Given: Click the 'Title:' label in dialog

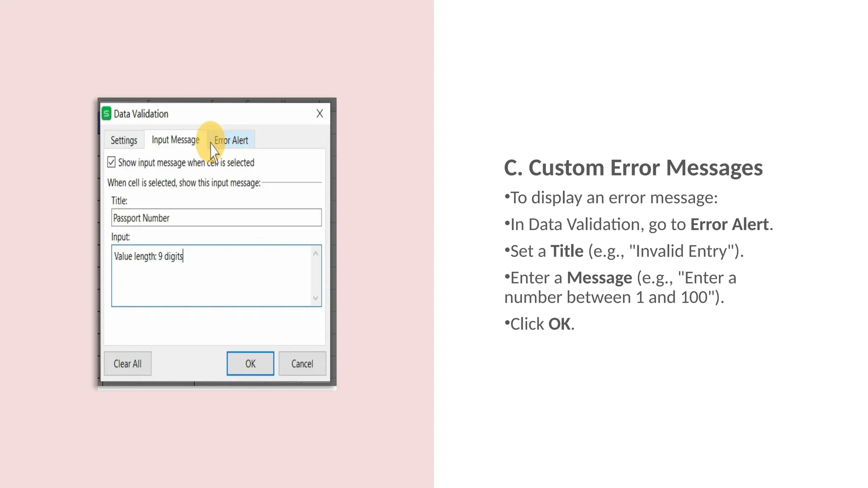Looking at the screenshot, I should tap(119, 201).
